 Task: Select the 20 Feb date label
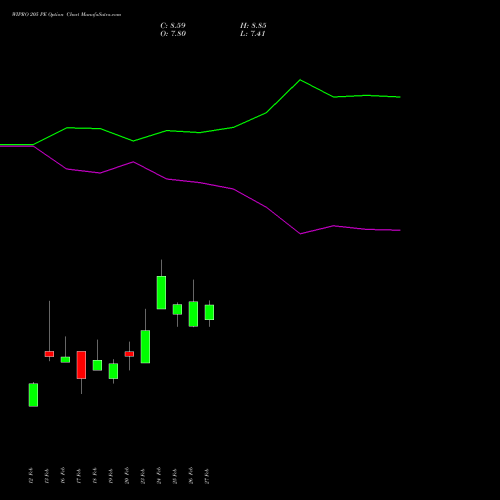[x=127, y=476]
